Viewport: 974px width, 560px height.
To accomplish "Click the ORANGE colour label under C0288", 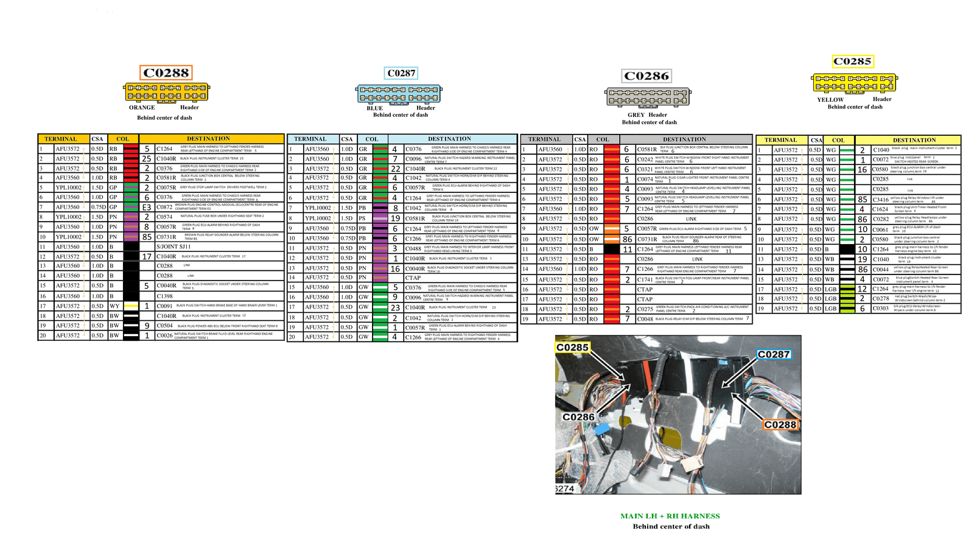I will [x=142, y=108].
